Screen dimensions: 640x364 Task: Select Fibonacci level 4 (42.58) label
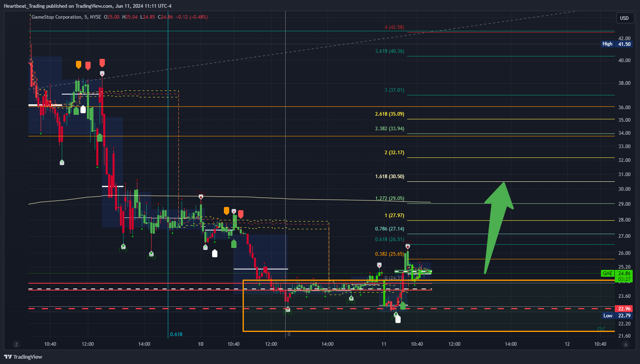(394, 27)
